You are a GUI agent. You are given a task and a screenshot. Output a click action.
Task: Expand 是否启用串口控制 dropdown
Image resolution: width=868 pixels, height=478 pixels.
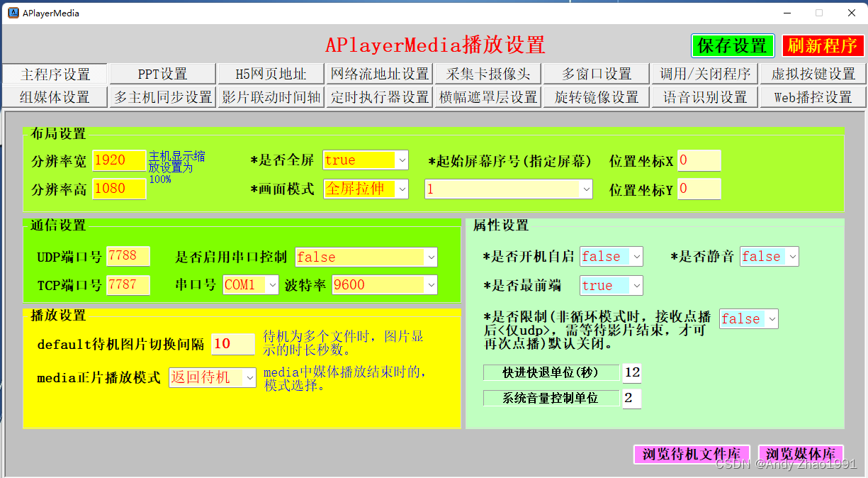pos(366,257)
